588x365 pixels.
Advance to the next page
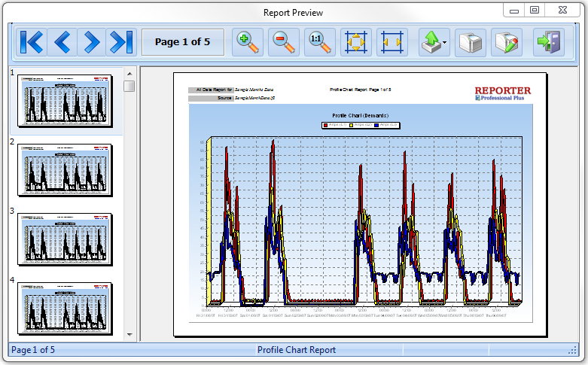[x=92, y=42]
